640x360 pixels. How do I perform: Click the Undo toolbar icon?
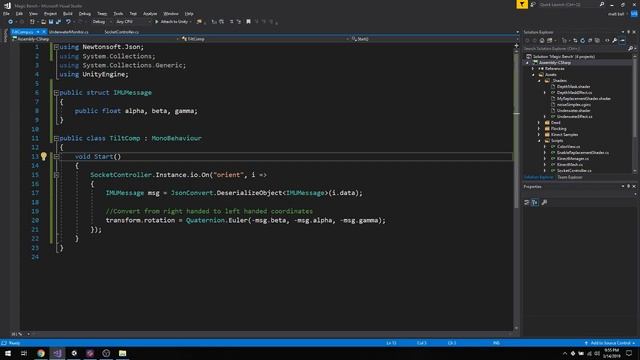click(68, 22)
